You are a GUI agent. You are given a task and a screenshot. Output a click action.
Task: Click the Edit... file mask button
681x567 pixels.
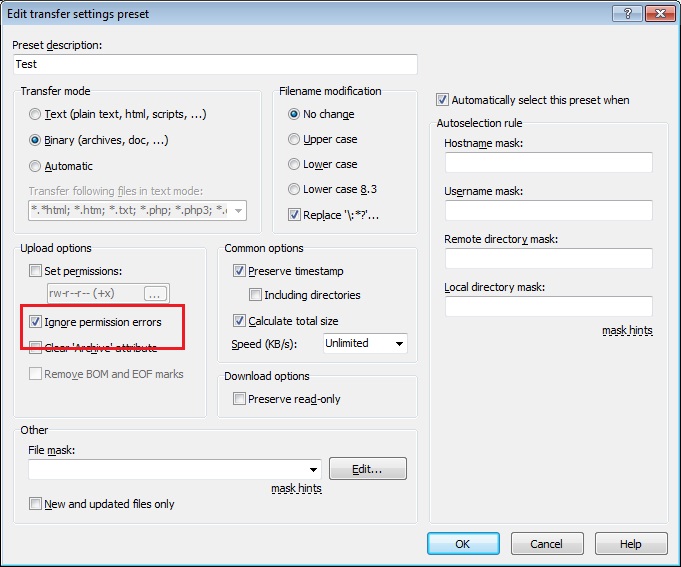pyautogui.click(x=367, y=469)
